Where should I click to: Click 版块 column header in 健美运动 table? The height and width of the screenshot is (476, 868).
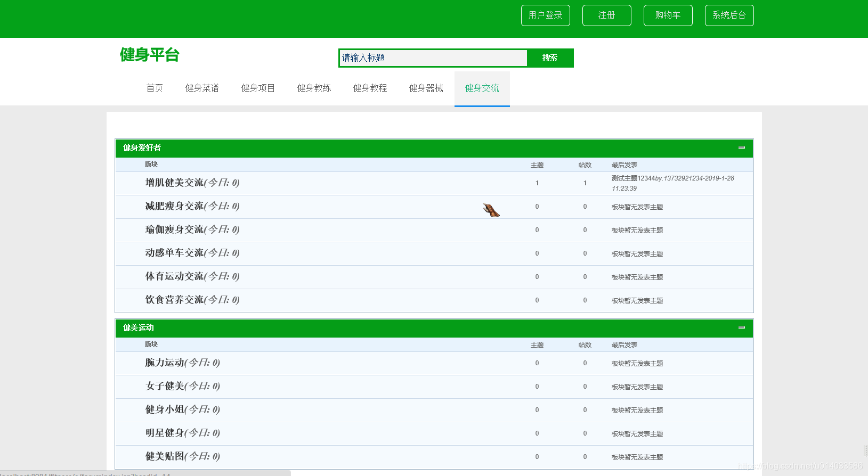(x=151, y=344)
